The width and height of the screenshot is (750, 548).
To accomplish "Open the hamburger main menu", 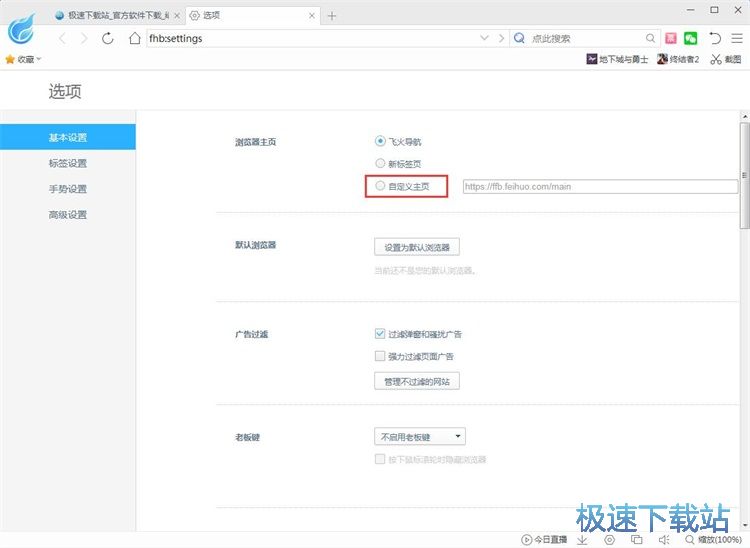I will (737, 38).
